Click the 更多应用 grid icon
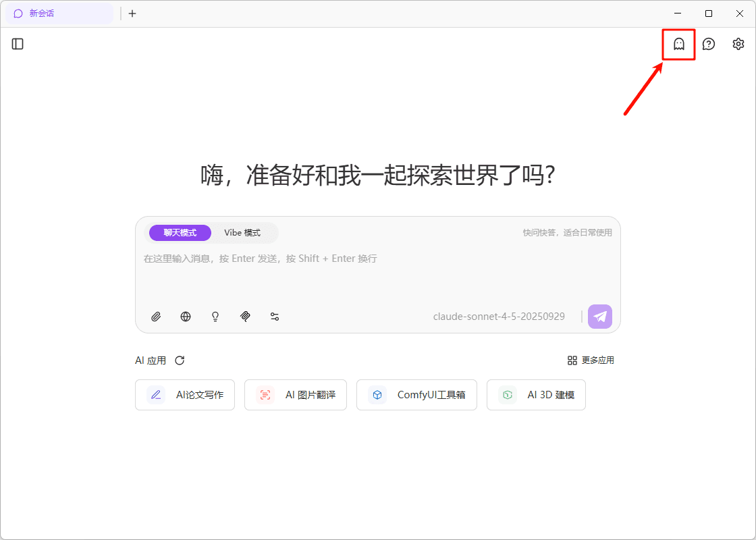Screen dimensions: 756x540 572,360
